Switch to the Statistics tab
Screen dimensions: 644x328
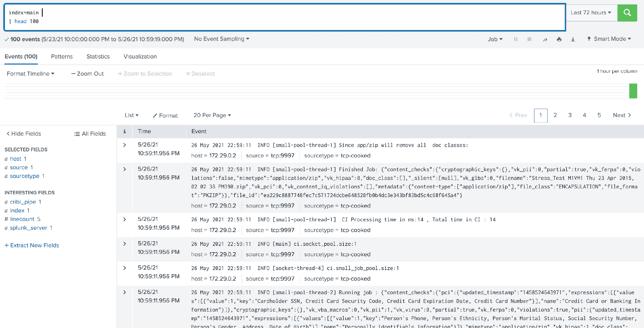(x=98, y=56)
